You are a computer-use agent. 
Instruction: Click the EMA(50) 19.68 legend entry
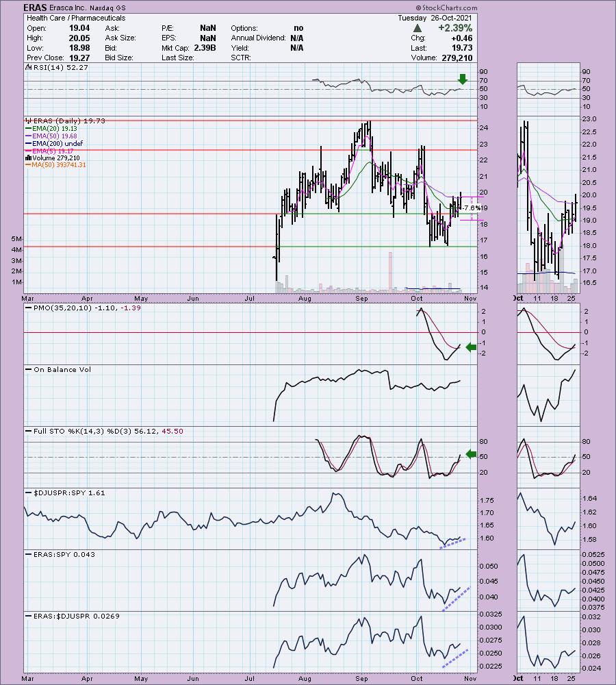coord(51,136)
